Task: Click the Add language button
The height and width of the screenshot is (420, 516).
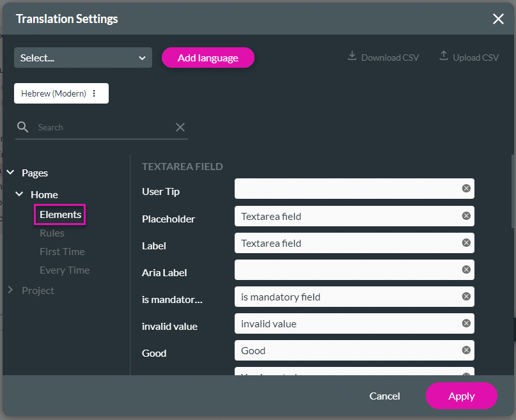Action: coord(208,58)
